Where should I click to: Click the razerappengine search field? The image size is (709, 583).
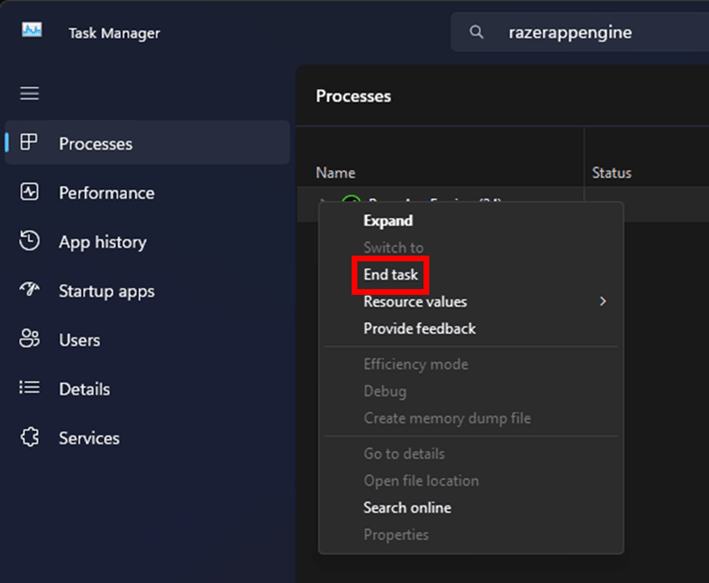click(600, 33)
